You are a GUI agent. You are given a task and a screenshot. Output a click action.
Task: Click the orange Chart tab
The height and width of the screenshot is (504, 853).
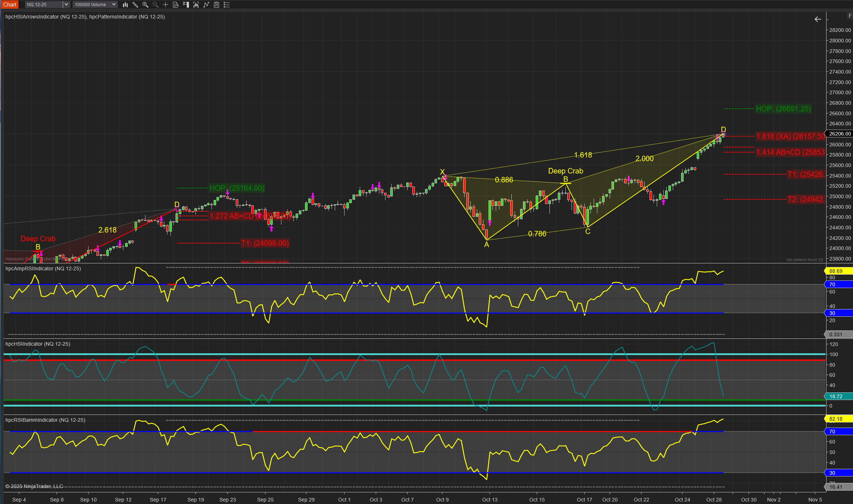(10, 5)
